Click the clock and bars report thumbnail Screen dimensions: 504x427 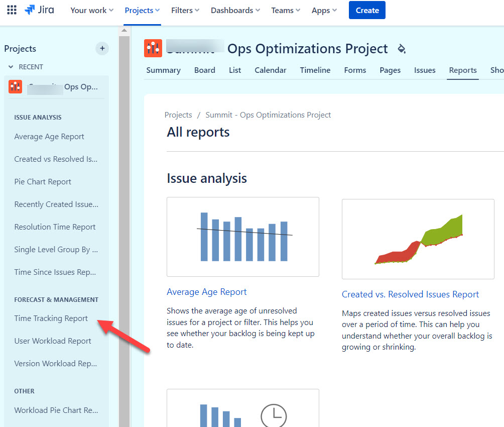(x=243, y=408)
